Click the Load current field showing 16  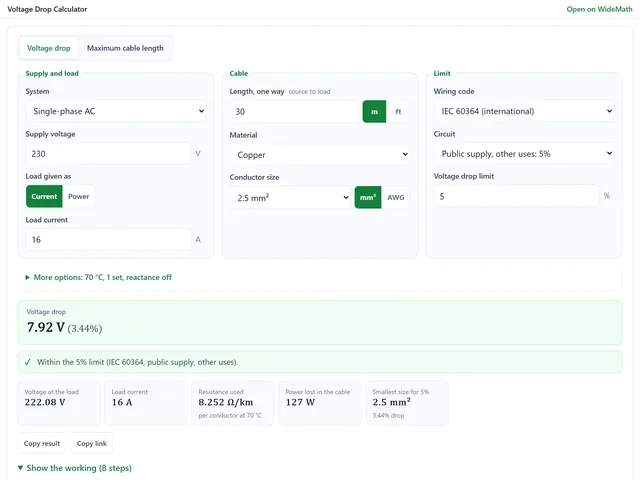click(x=108, y=240)
